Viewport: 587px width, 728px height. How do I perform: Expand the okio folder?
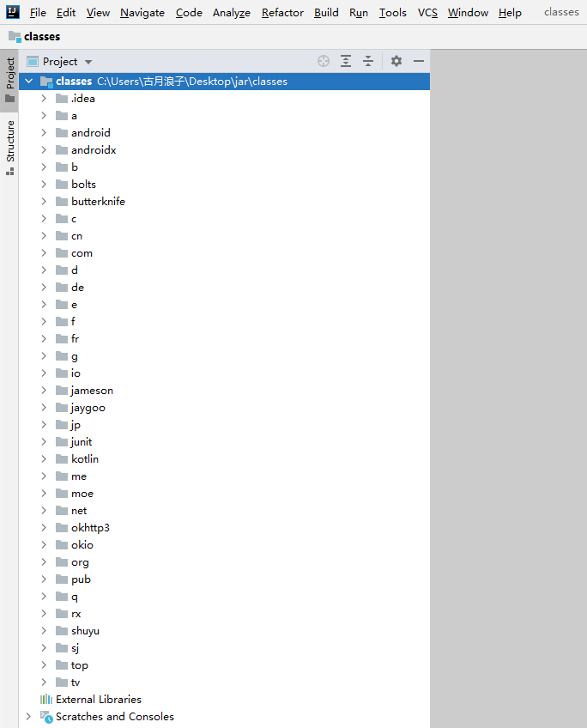pos(44,545)
